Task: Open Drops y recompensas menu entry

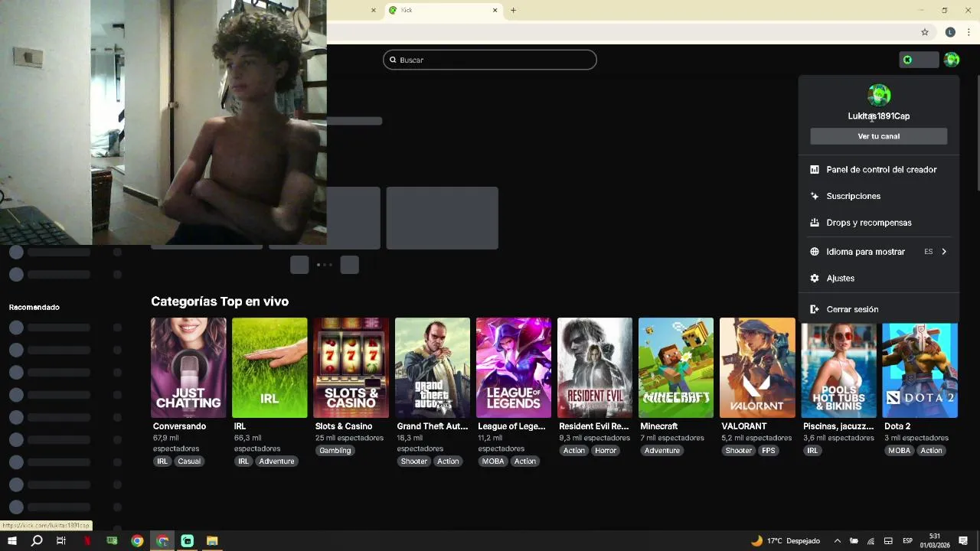Action: [x=879, y=223]
